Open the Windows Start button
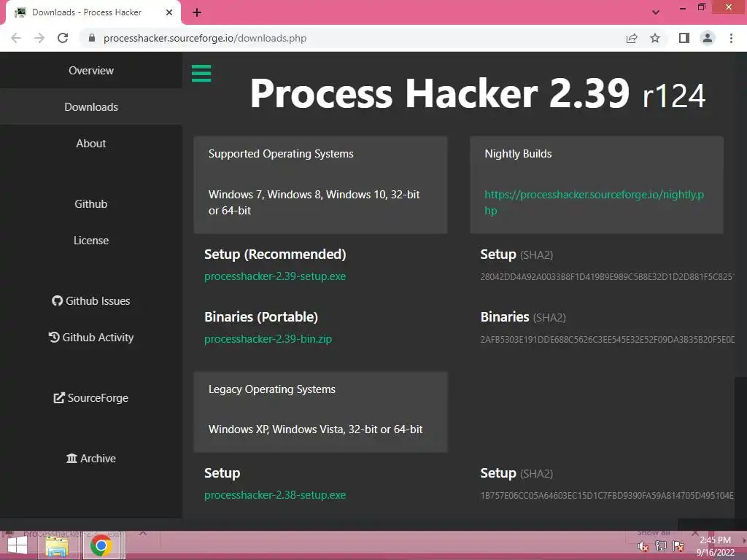The image size is (747, 560). click(18, 545)
